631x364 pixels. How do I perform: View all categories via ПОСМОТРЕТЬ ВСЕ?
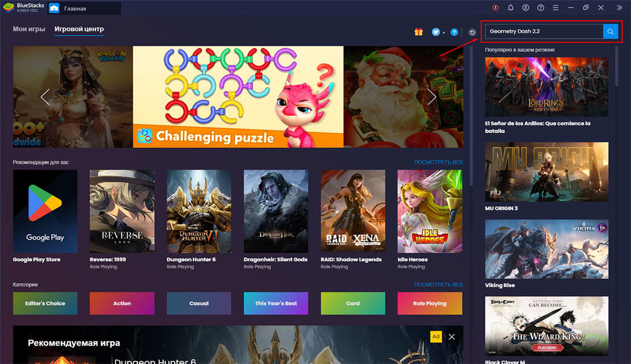(x=438, y=285)
